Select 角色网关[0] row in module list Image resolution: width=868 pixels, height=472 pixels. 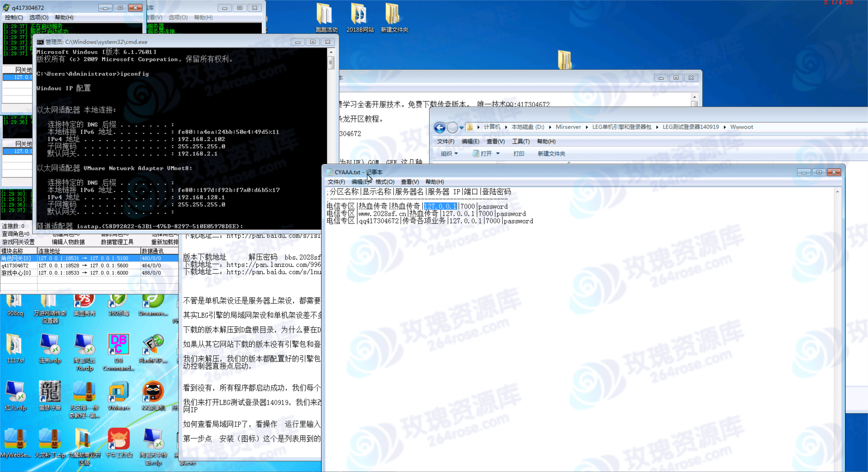pyautogui.click(x=89, y=258)
